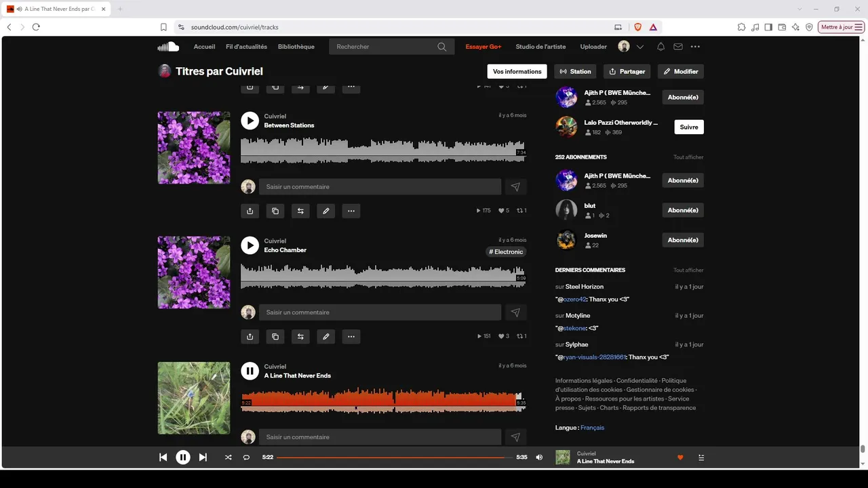Screen dimensions: 868x488
Task: Click the search magnifier icon in SoundCloud header
Action: (x=442, y=47)
